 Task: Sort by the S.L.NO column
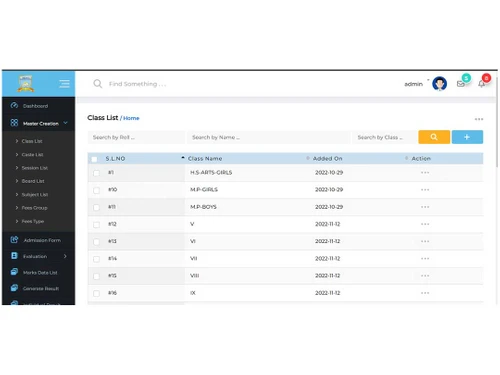[115, 159]
